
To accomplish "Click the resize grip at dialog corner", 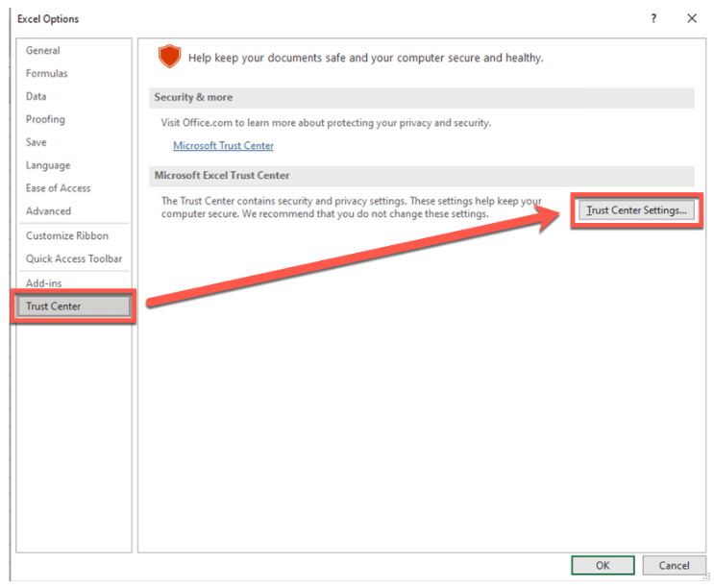I will coord(707,577).
